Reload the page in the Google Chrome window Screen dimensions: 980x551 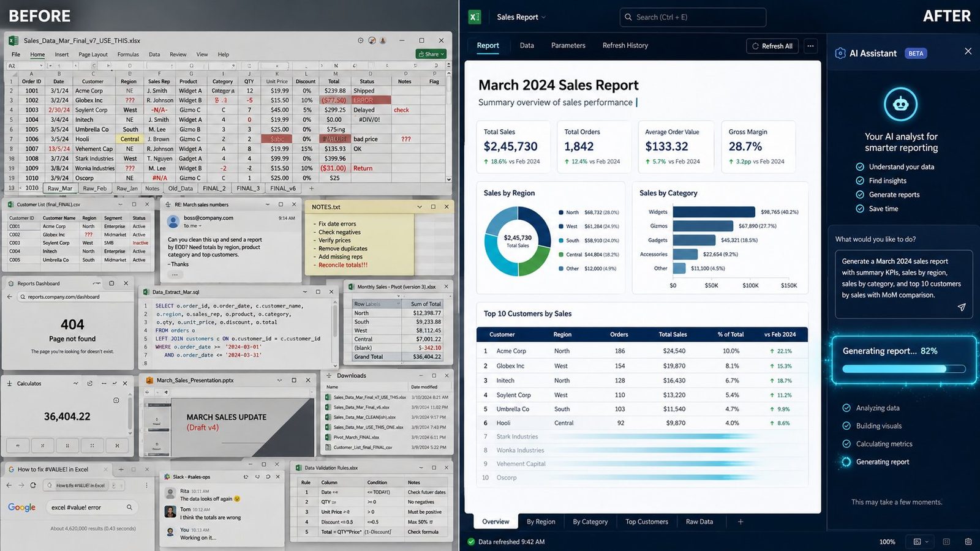33,485
